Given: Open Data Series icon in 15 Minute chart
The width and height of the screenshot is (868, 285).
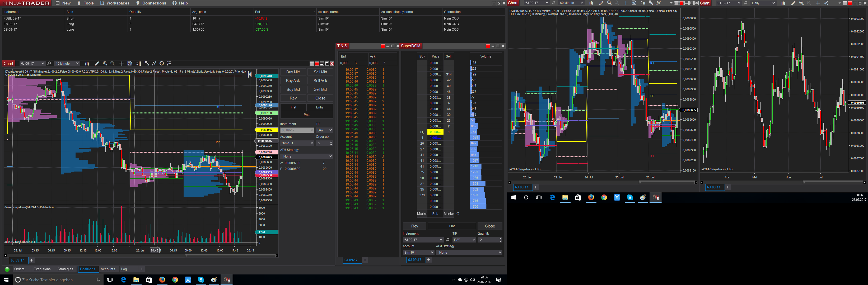Looking at the screenshot, I should tap(147, 63).
